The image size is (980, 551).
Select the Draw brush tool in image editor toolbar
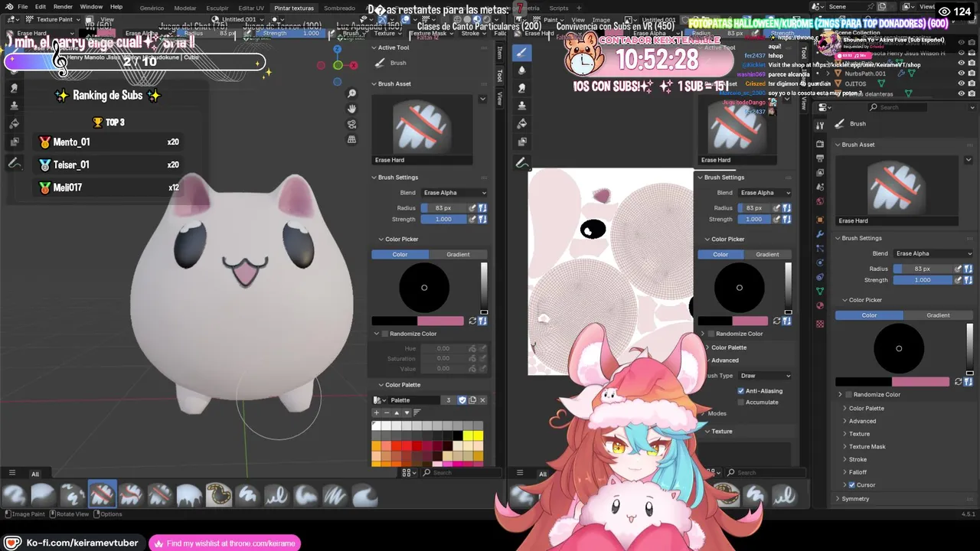pos(521,52)
